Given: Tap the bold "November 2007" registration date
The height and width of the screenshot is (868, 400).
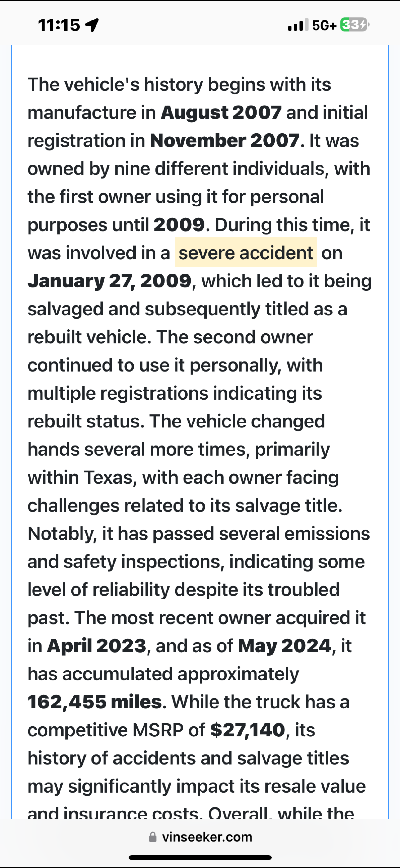Looking at the screenshot, I should 224,141.
